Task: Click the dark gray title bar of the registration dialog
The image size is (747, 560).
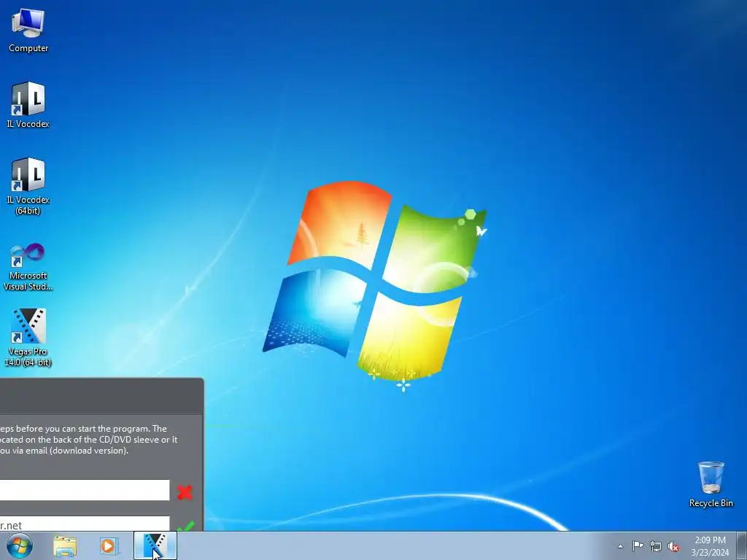Action: pyautogui.click(x=101, y=396)
